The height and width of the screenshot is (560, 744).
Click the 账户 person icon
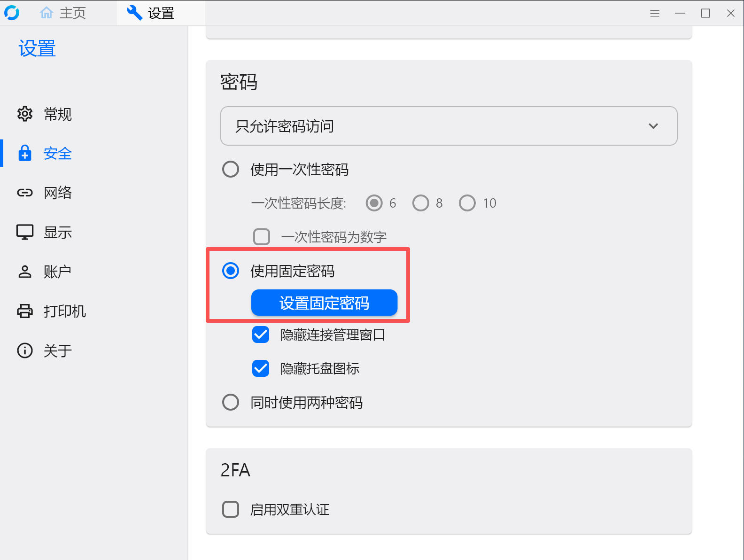pyautogui.click(x=24, y=271)
